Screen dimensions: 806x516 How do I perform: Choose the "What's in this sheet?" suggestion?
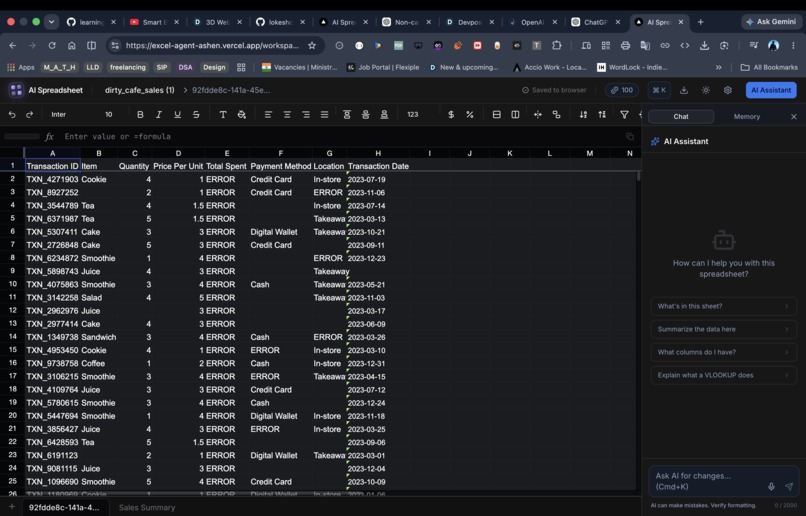tap(723, 306)
